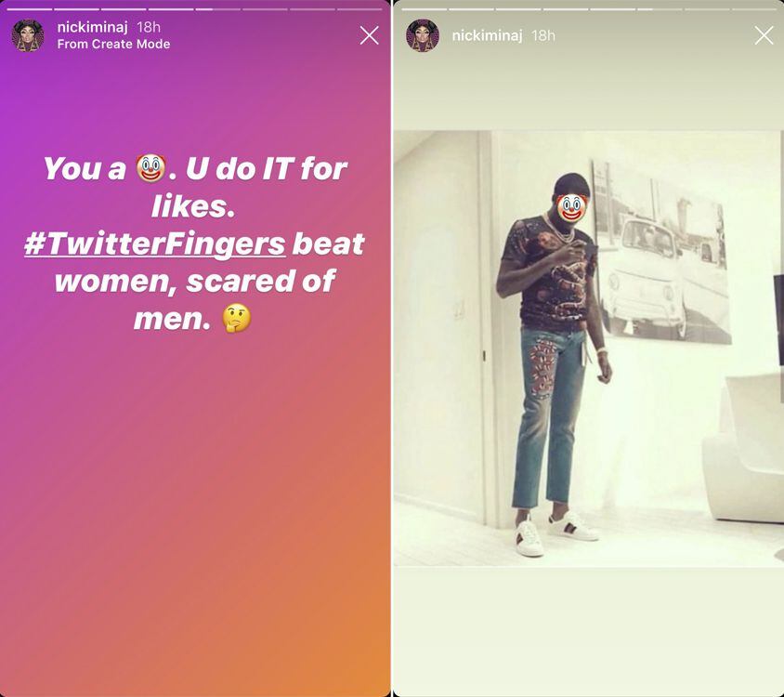The width and height of the screenshot is (784, 697).
Task: Jump to last progress segment of photo story
Action: [754, 9]
